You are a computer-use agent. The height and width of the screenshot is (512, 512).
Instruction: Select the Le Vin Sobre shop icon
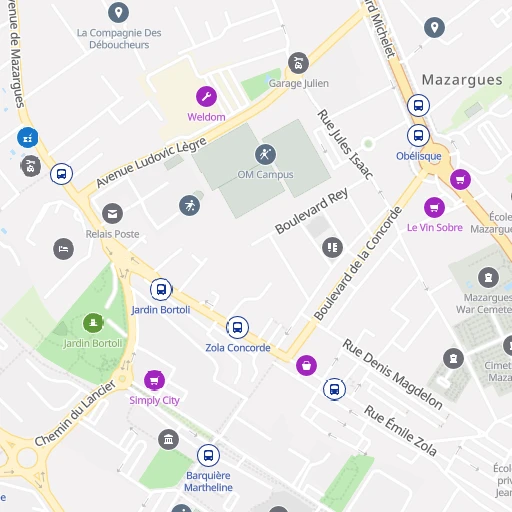point(434,207)
